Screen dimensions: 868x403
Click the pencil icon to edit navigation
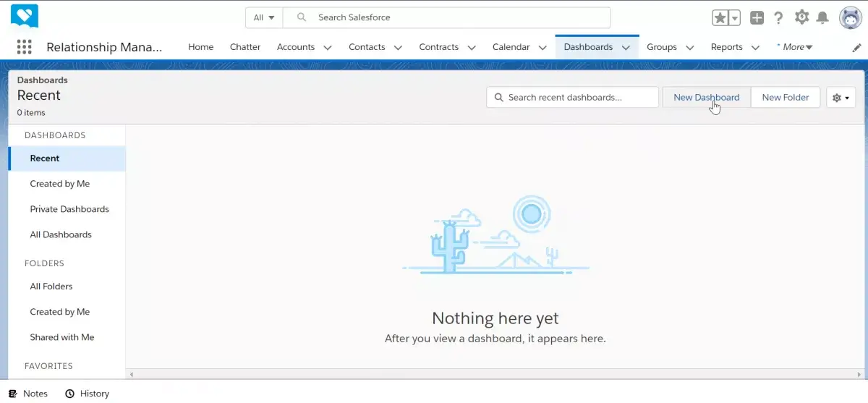point(857,47)
